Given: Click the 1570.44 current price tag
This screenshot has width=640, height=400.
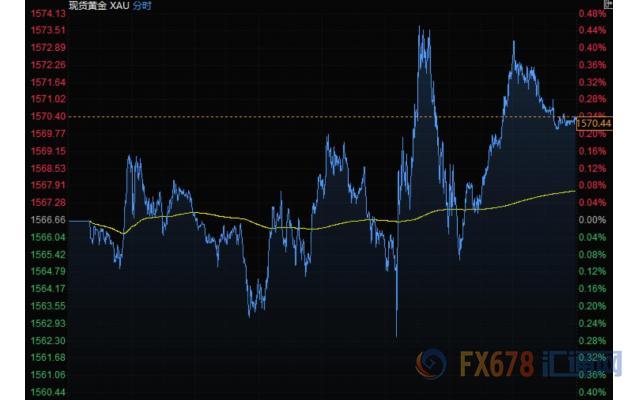Looking at the screenshot, I should (x=594, y=122).
